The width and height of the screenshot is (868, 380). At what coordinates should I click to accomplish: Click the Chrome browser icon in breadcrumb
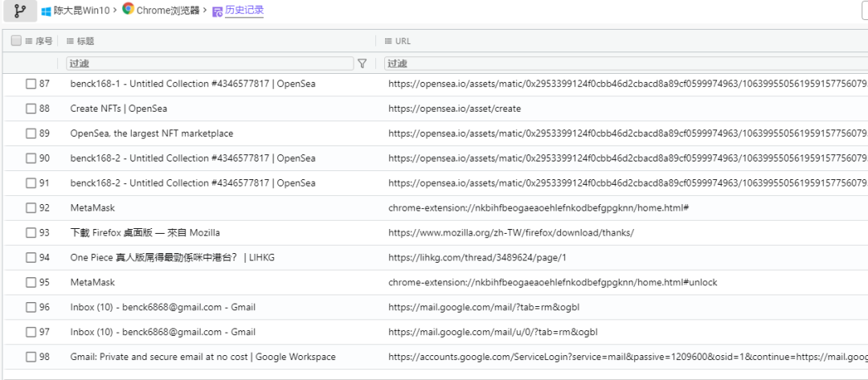tap(129, 9)
